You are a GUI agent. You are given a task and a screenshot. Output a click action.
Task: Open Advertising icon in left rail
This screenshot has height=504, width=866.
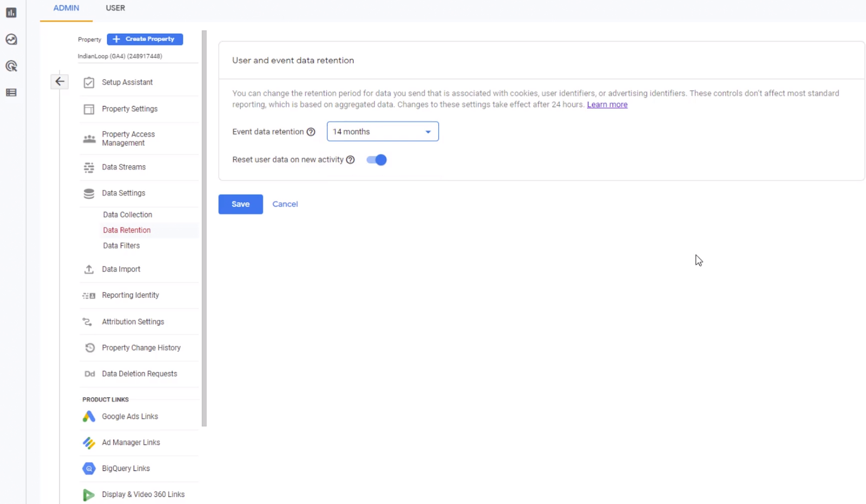tap(11, 66)
